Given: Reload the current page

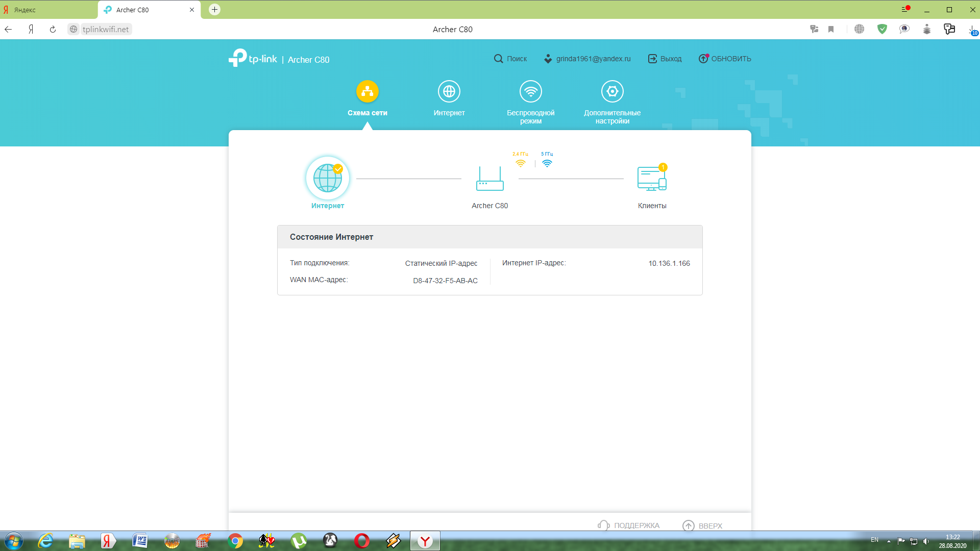Looking at the screenshot, I should point(53,29).
